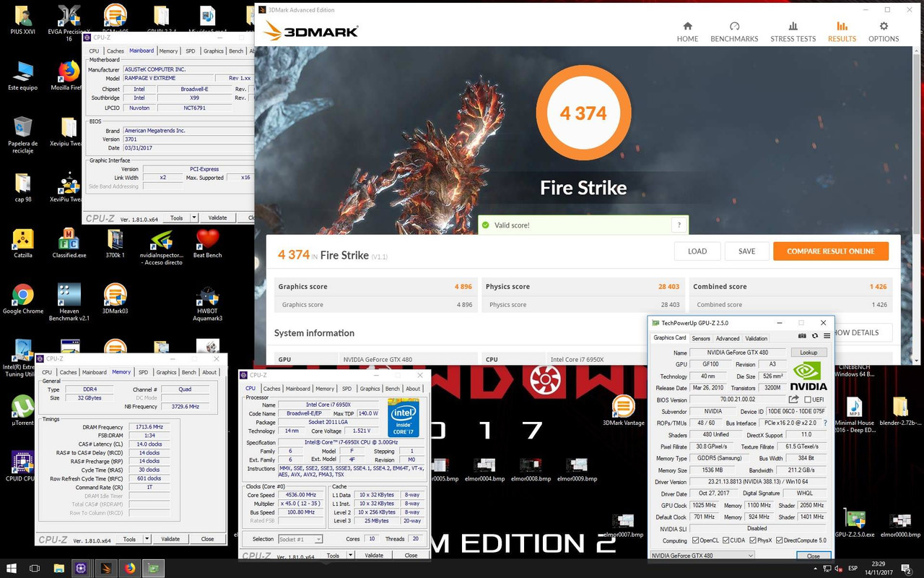Refresh GPU-Z data with refresh icon

815,336
